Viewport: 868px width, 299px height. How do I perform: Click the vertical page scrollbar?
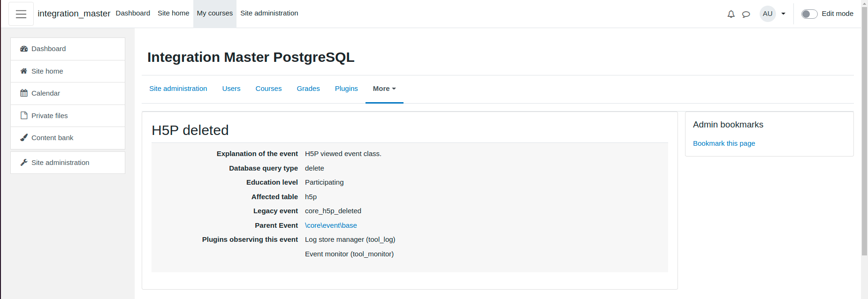pyautogui.click(x=864, y=131)
